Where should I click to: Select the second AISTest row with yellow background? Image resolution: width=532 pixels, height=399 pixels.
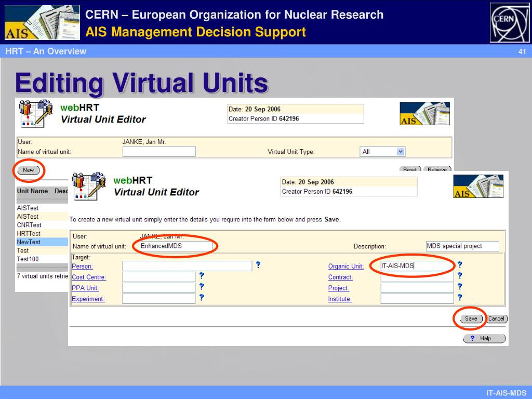(x=42, y=217)
